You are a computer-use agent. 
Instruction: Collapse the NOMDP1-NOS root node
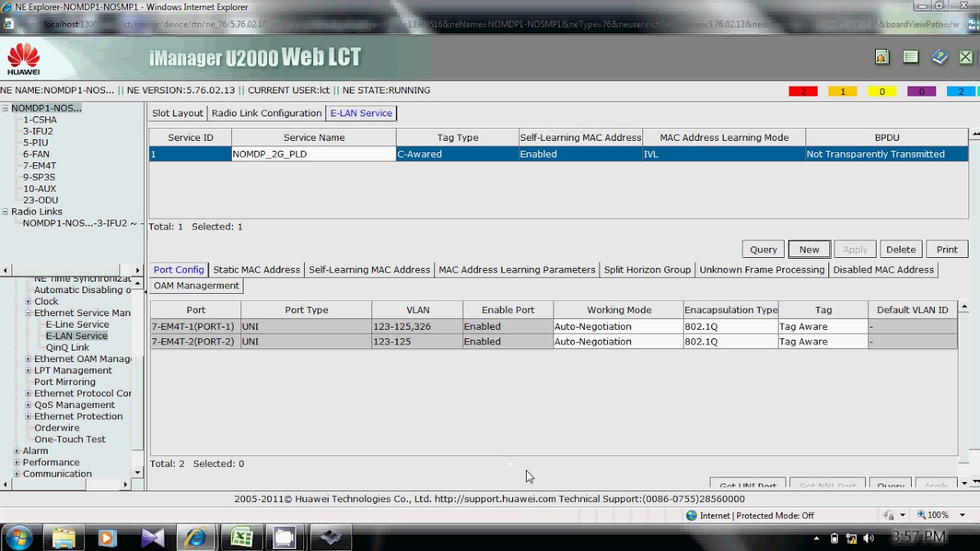click(x=5, y=108)
